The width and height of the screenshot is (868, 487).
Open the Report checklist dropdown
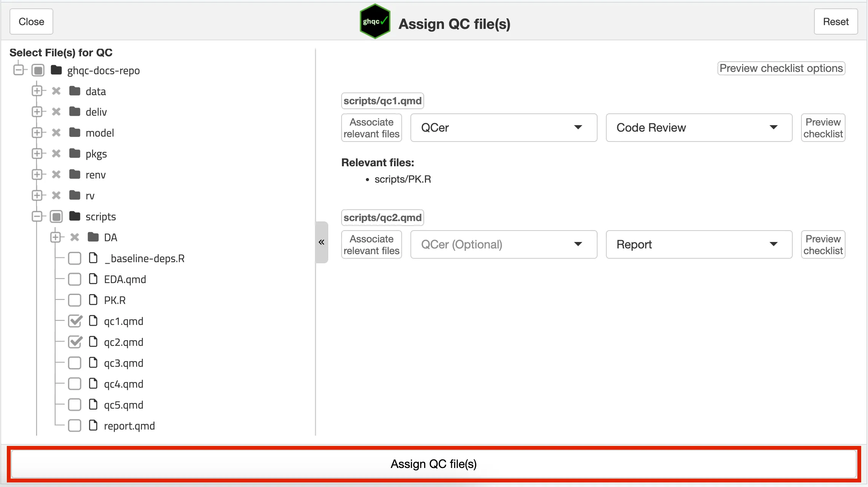pyautogui.click(x=698, y=244)
